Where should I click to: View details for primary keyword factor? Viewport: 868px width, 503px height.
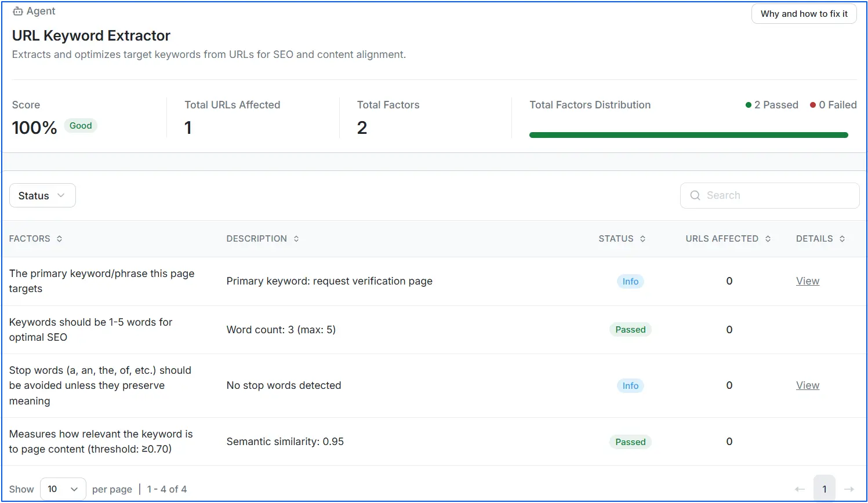coord(807,281)
